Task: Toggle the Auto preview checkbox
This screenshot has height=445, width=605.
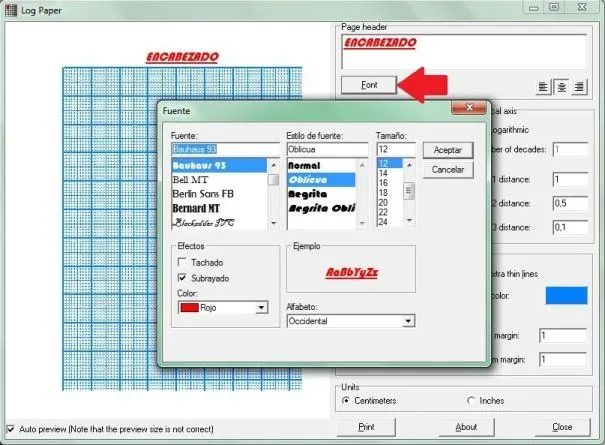Action: tap(10, 429)
